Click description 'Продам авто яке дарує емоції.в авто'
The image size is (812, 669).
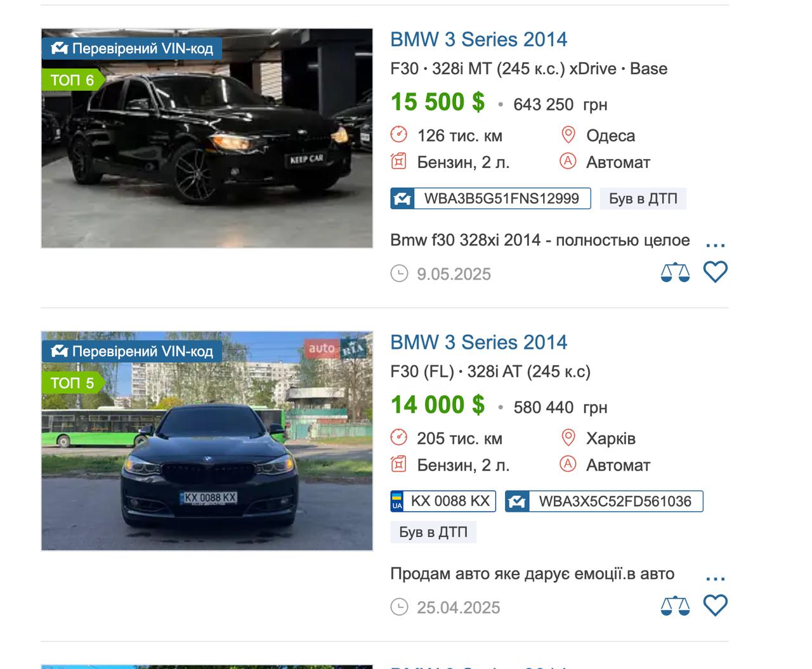point(532,574)
